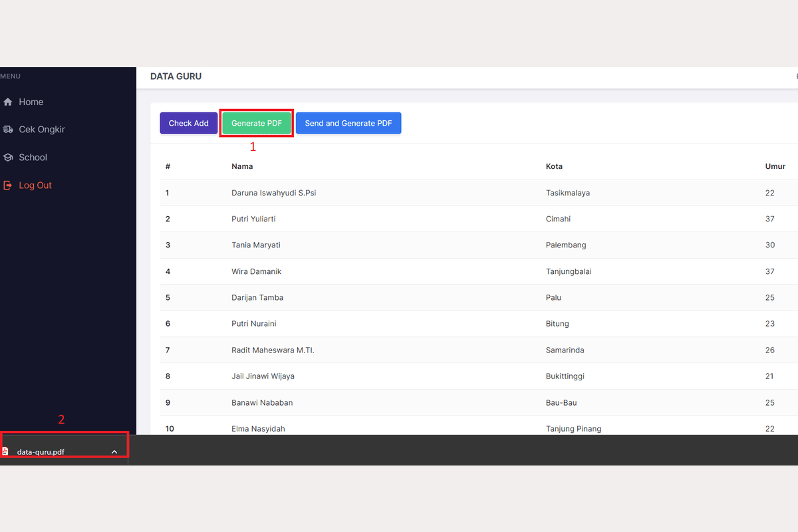Click Send and Generate PDF button
The height and width of the screenshot is (532, 798).
(348, 123)
